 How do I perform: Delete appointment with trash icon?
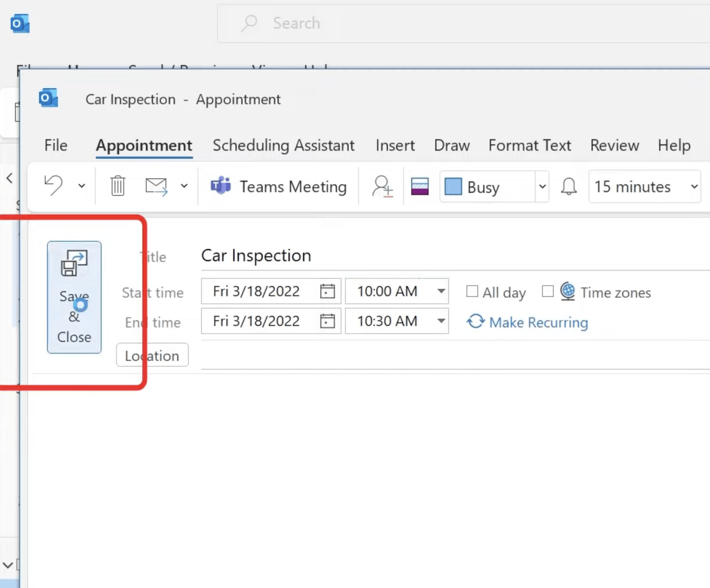pos(117,186)
